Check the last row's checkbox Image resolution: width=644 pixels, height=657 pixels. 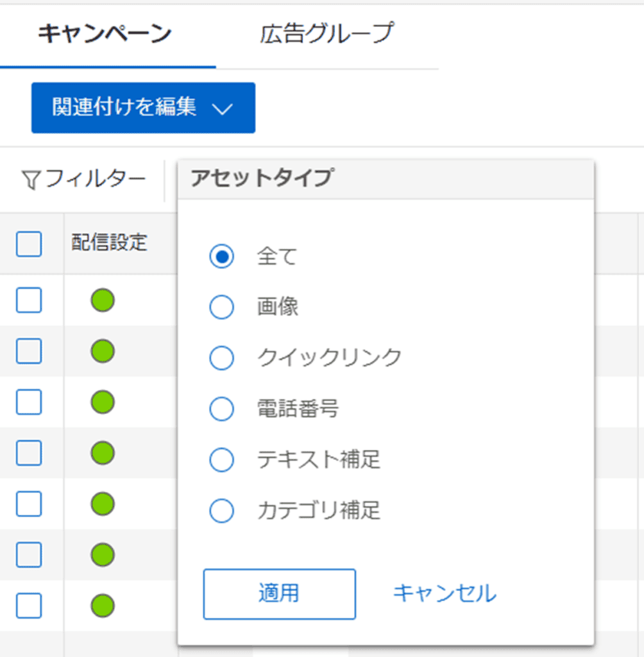pos(29,606)
